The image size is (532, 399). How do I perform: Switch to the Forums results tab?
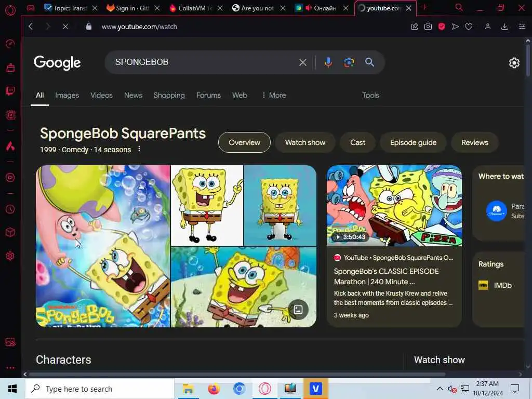click(208, 96)
